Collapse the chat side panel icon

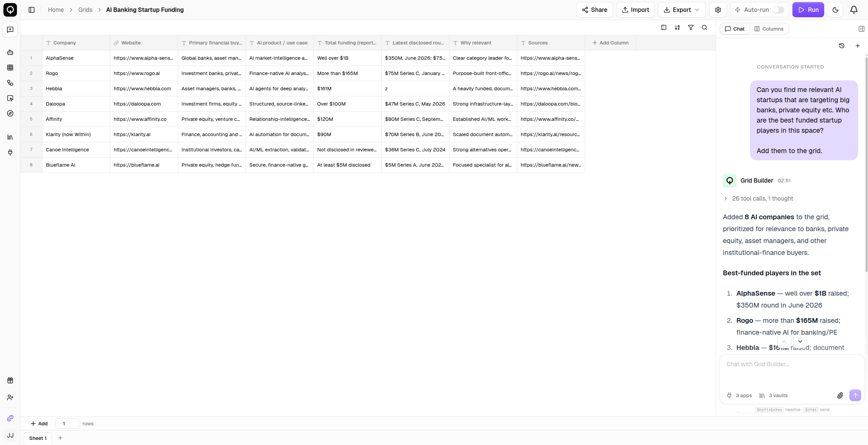pyautogui.click(x=861, y=29)
